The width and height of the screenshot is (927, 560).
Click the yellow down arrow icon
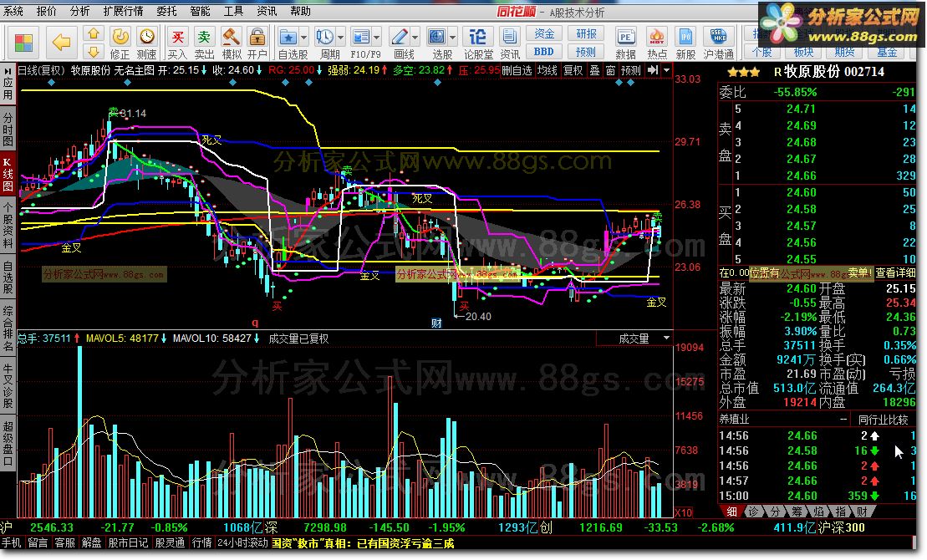pyautogui.click(x=94, y=51)
